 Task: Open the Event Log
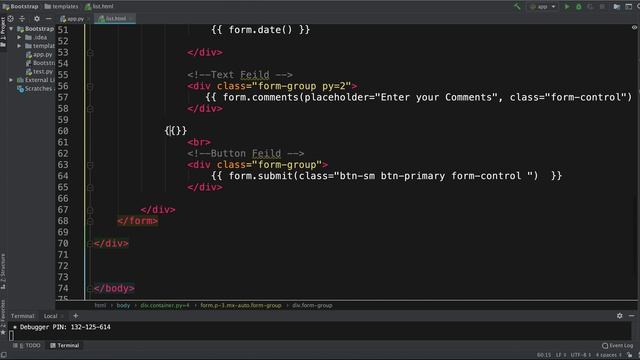618,345
